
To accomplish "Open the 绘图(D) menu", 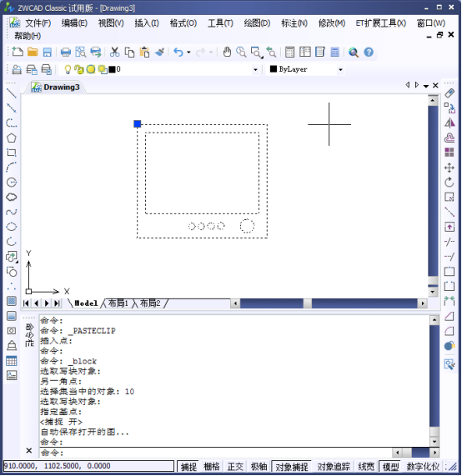I will (x=257, y=23).
